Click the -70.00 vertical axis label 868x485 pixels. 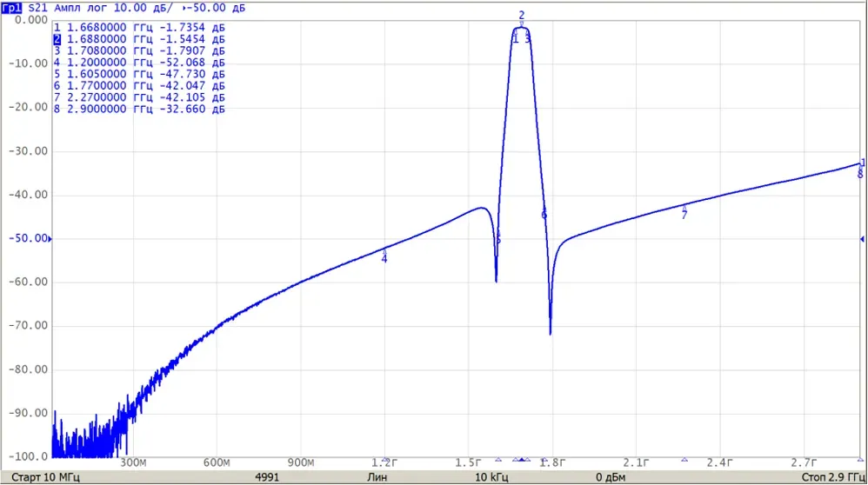(x=28, y=326)
